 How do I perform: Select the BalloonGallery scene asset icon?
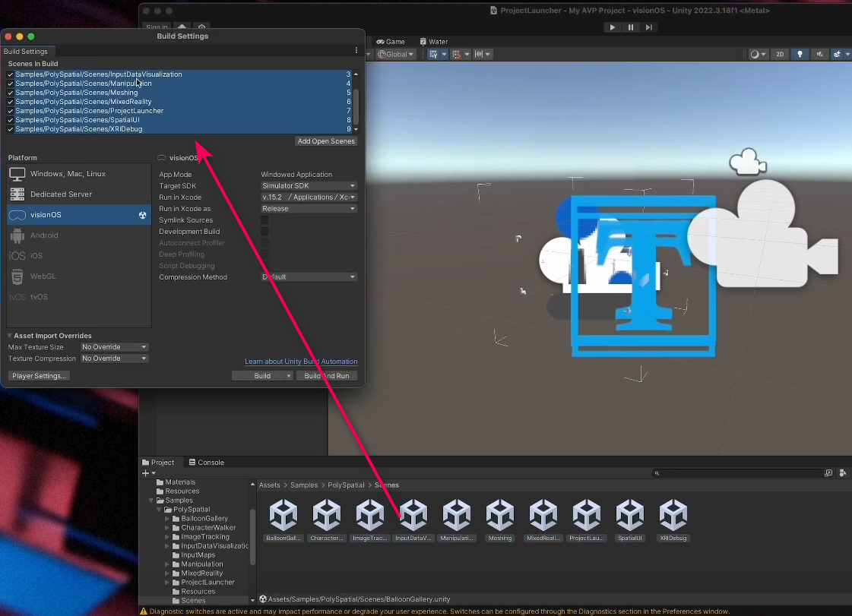coord(283,516)
